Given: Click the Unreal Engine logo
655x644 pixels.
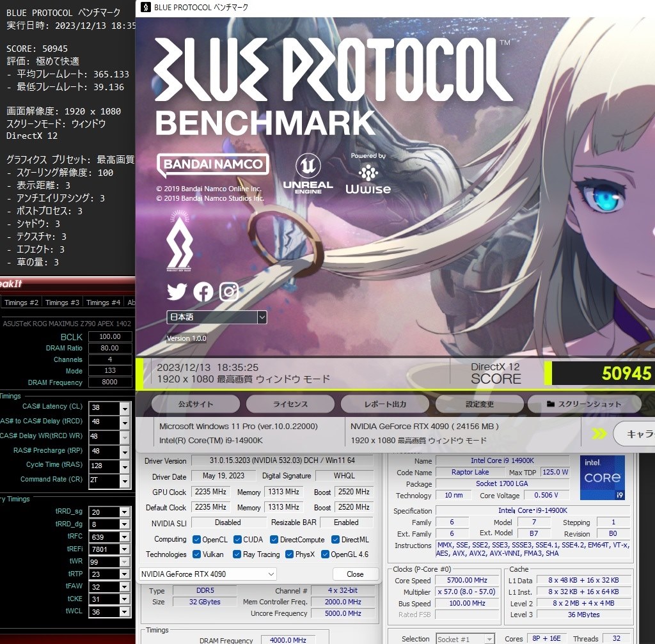Looking at the screenshot, I should pos(308,173).
